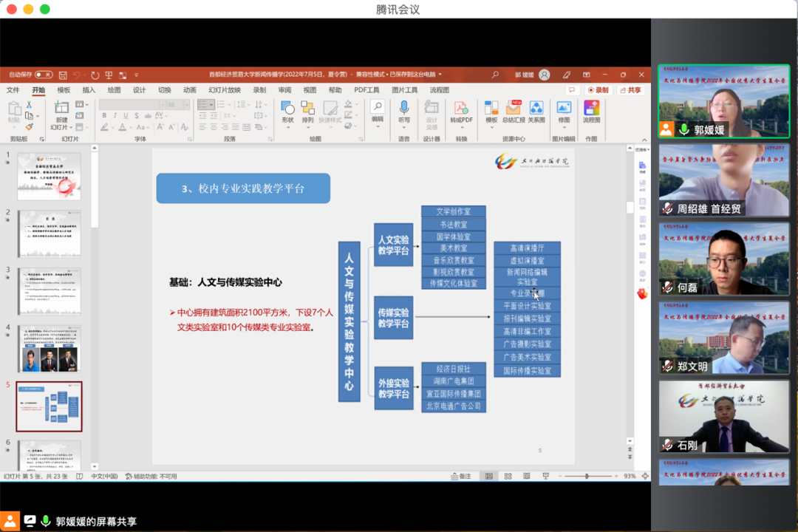
Task: Toggle 备注 notes pane in status bar
Action: pos(461,477)
